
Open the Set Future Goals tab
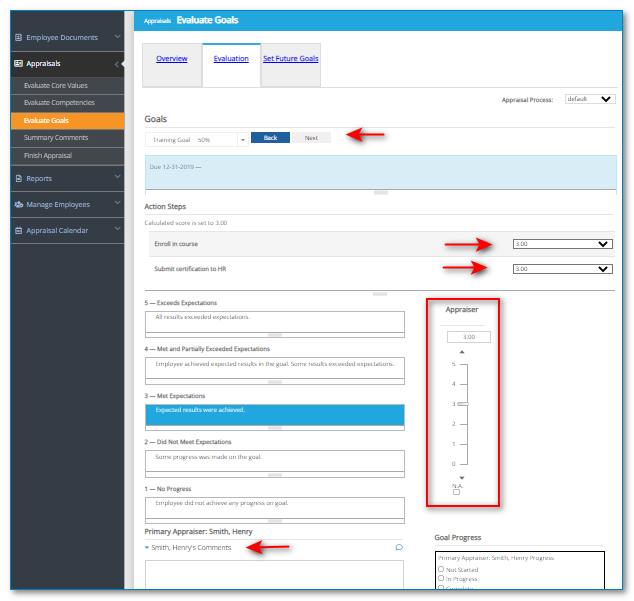point(291,59)
